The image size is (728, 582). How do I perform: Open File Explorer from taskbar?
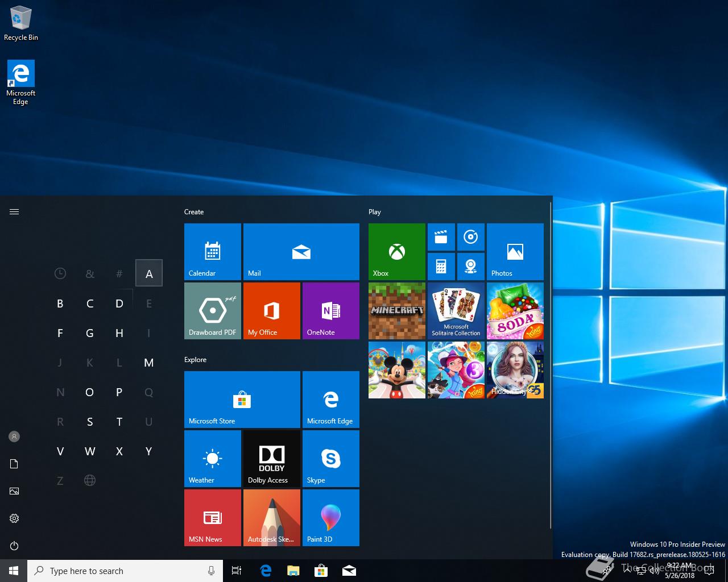(x=293, y=571)
